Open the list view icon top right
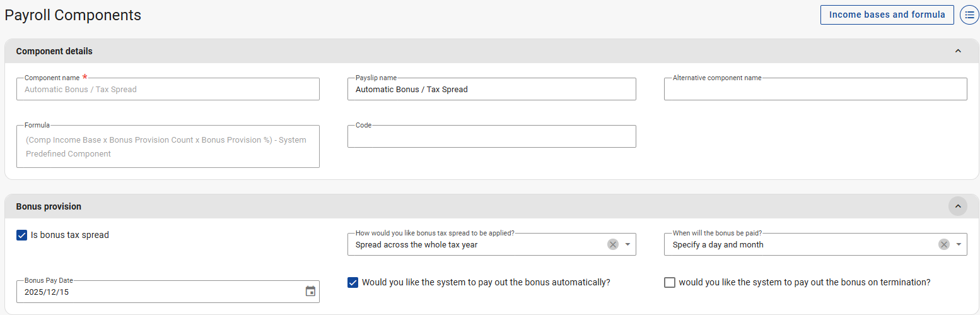This screenshot has width=980, height=315. [x=969, y=15]
